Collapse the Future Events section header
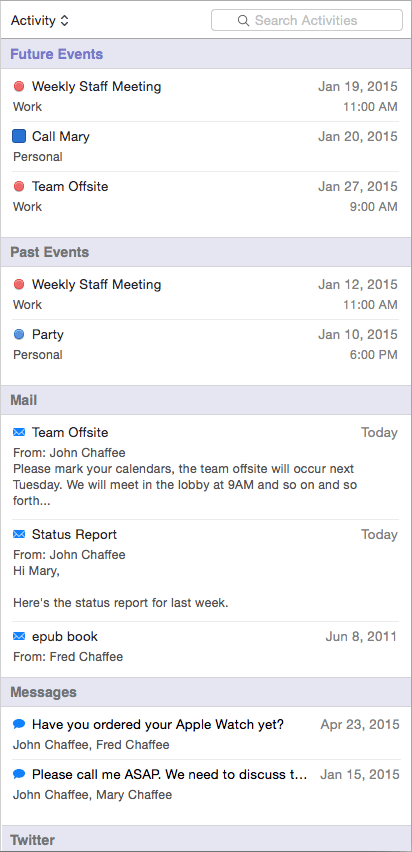This screenshot has width=412, height=852. click(x=206, y=54)
